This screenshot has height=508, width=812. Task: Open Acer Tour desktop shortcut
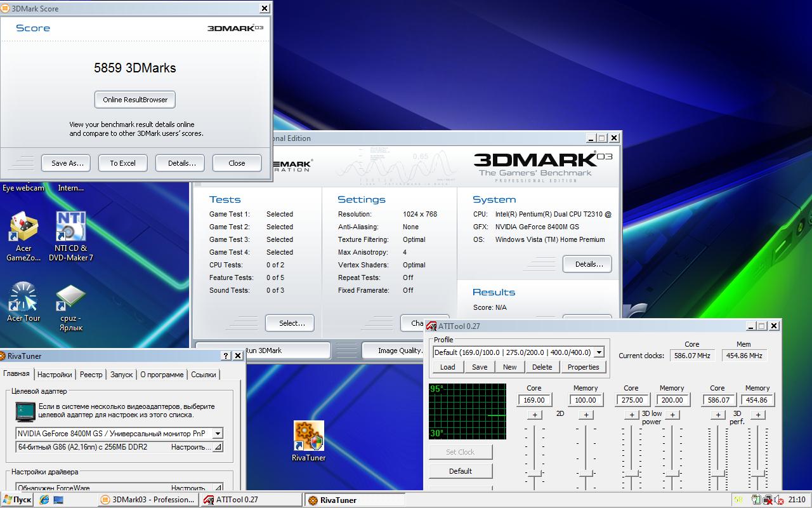(x=23, y=303)
